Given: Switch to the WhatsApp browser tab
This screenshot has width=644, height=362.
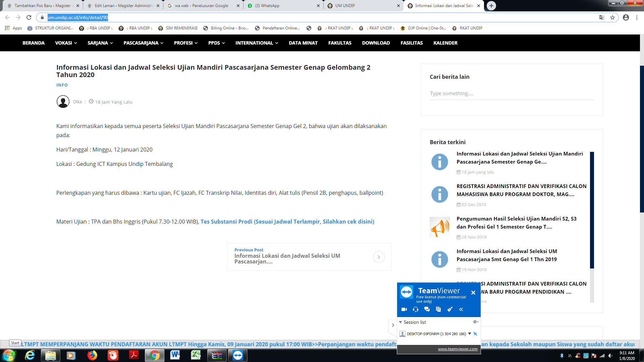Looking at the screenshot, I should 267,6.
